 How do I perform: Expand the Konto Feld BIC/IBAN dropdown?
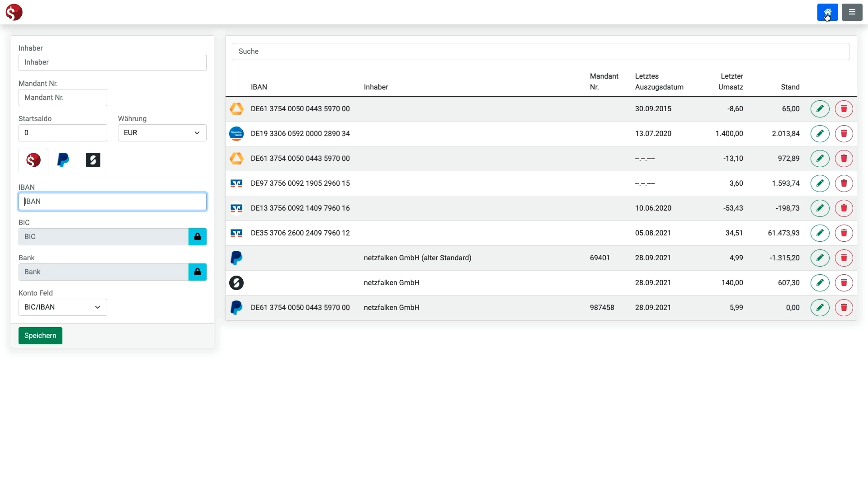pyautogui.click(x=62, y=307)
